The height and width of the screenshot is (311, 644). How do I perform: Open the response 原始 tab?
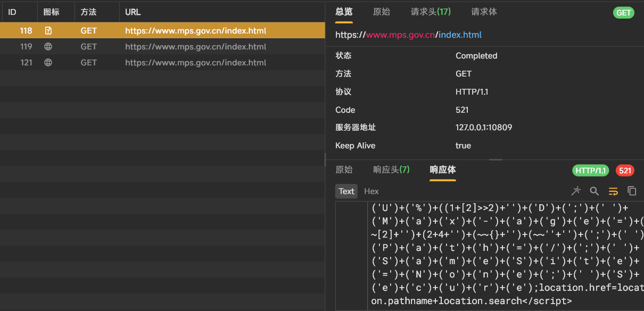344,170
